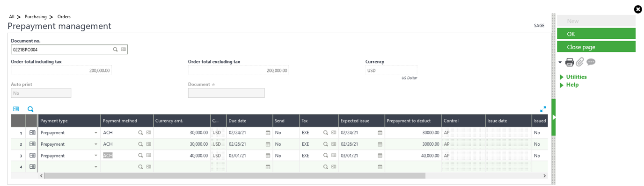Click the highlighted ACH cell in row 3
This screenshot has width=644, height=186.
click(x=108, y=156)
